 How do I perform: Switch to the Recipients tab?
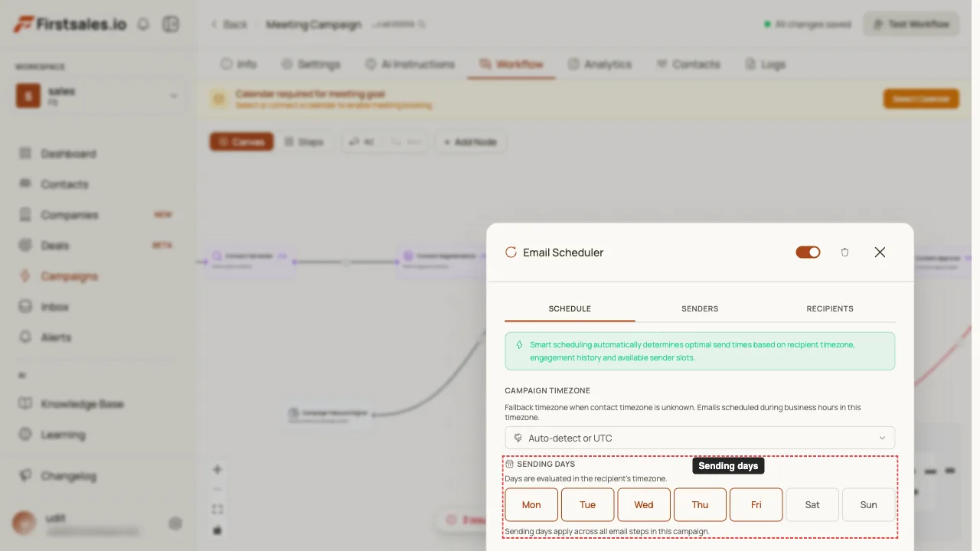point(830,308)
